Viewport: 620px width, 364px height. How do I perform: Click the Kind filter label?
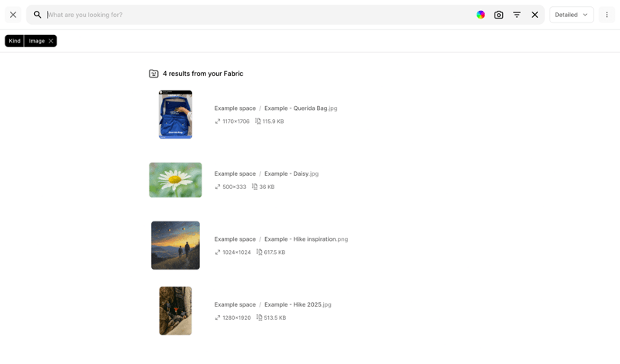pyautogui.click(x=15, y=41)
